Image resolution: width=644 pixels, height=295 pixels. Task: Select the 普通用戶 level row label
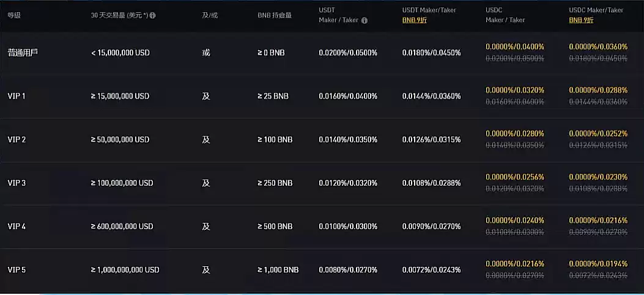[x=23, y=53]
